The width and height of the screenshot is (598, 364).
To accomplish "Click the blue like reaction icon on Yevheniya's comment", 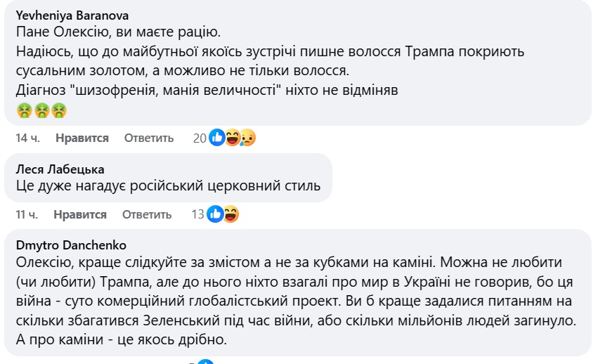I will (x=217, y=138).
